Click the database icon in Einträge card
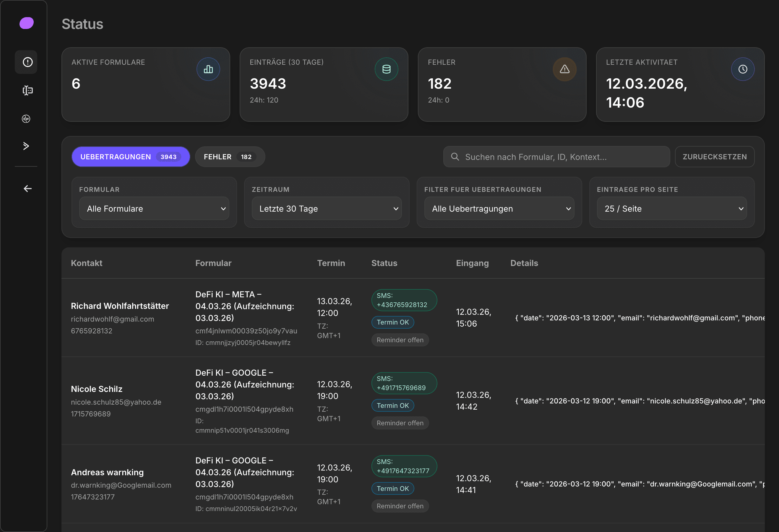The width and height of the screenshot is (779, 532). coord(386,69)
